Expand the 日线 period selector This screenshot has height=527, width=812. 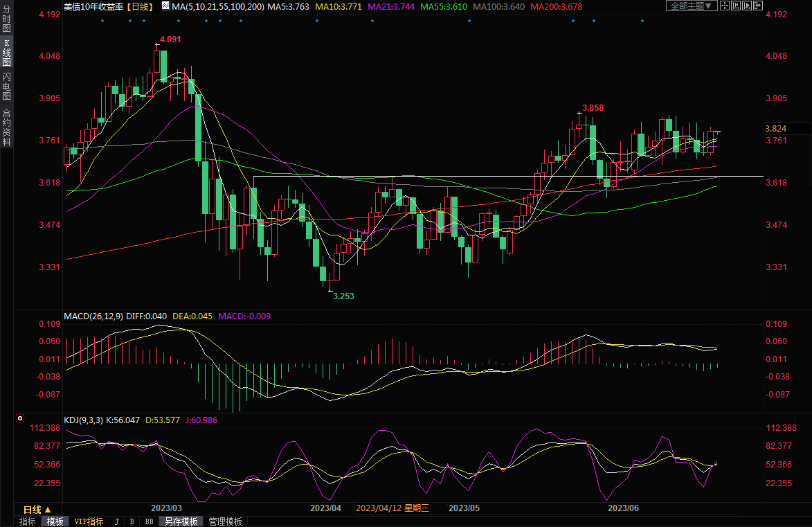(37, 509)
